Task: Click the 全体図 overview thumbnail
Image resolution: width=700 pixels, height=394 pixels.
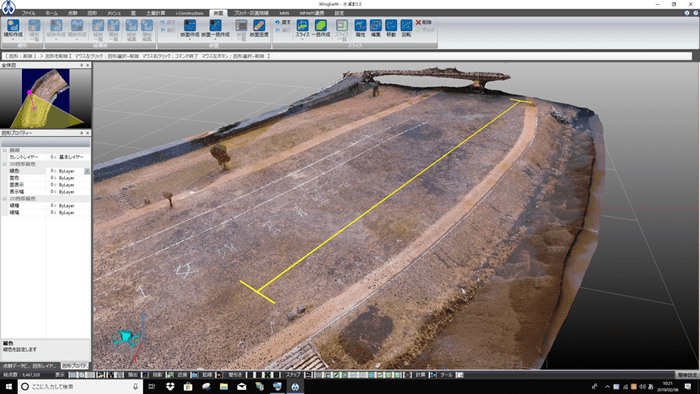Action: (x=46, y=98)
